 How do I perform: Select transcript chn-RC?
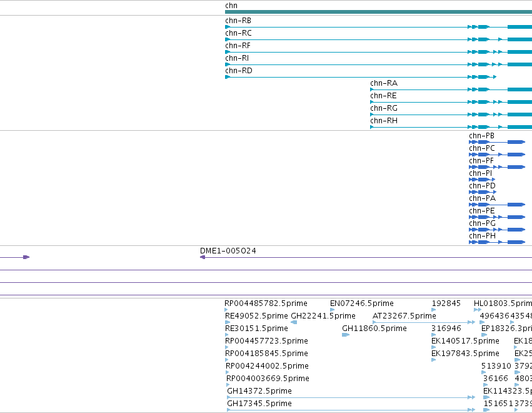pos(238,33)
